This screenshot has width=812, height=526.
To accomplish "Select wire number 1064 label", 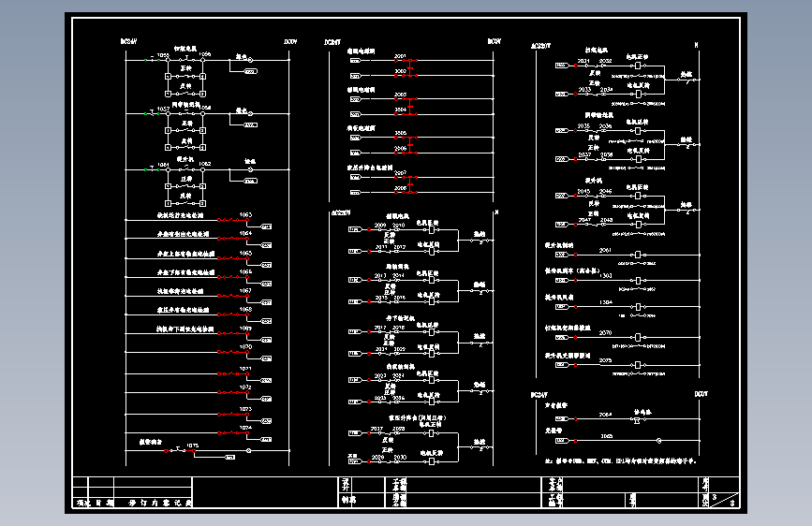I will coord(245,233).
